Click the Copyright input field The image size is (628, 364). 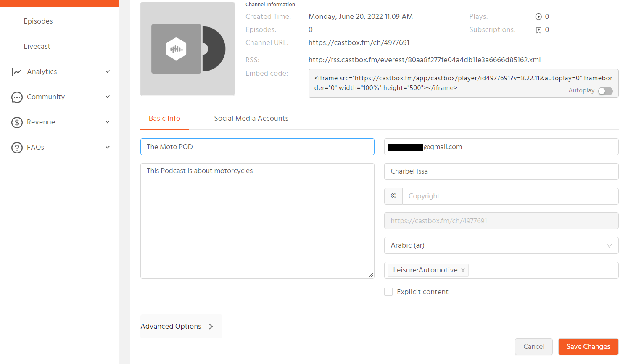click(x=510, y=196)
